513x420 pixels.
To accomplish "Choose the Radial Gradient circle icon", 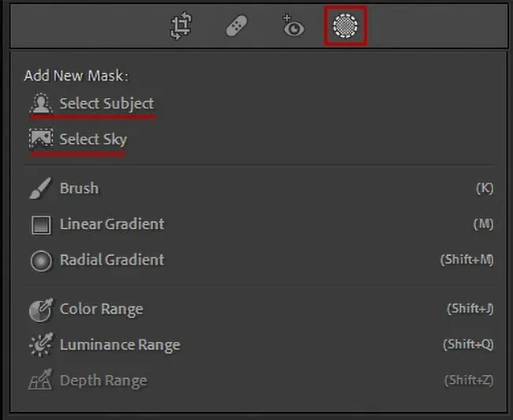I will pyautogui.click(x=40, y=261).
